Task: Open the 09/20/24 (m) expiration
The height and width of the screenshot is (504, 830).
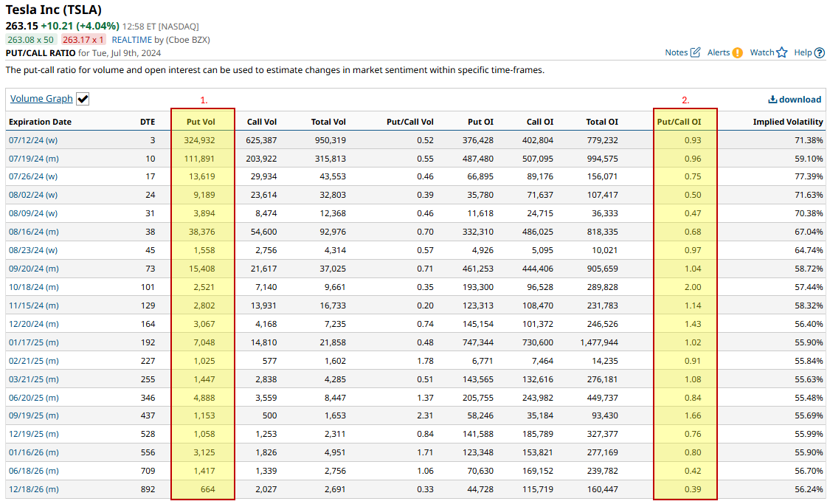Action: pos(33,269)
